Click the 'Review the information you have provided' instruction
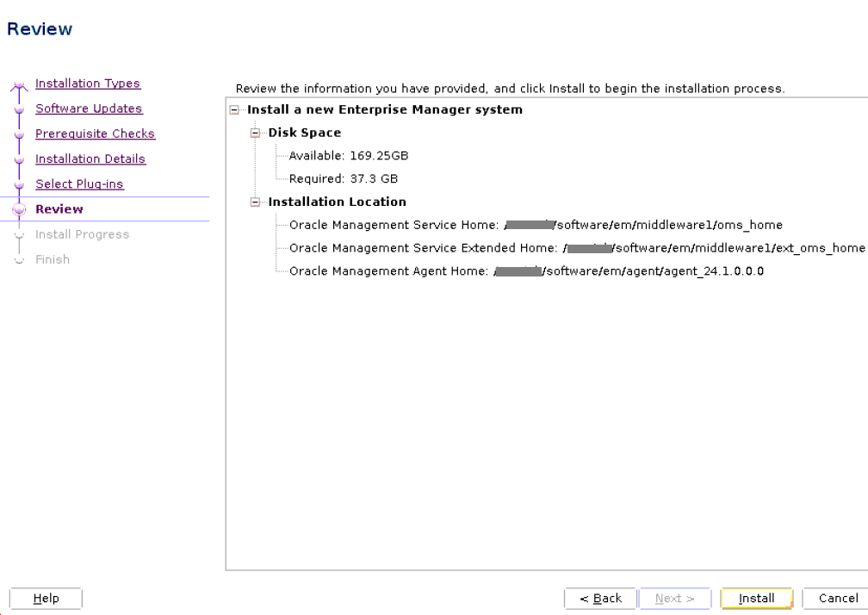 510,89
